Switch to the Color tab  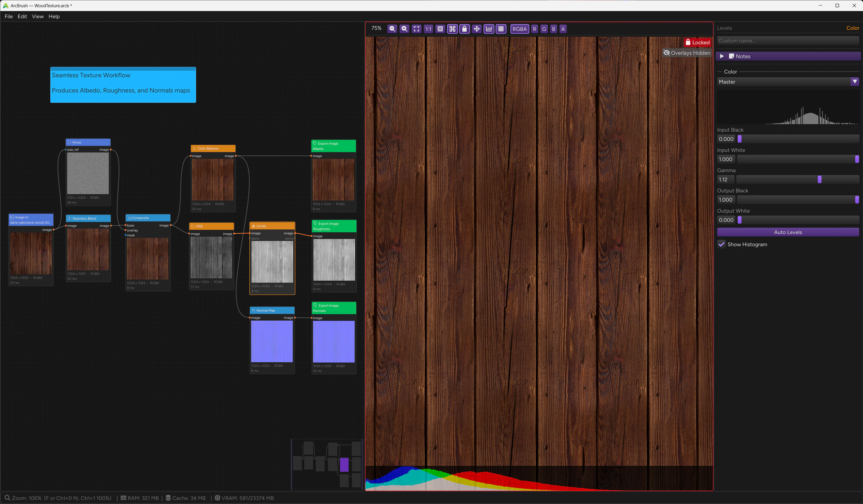tap(853, 28)
